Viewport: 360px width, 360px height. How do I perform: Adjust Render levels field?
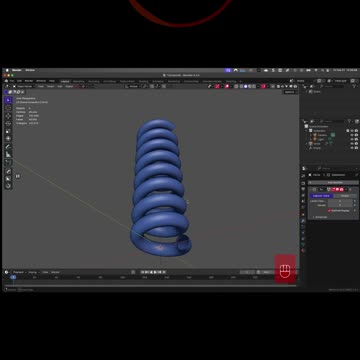(340, 205)
